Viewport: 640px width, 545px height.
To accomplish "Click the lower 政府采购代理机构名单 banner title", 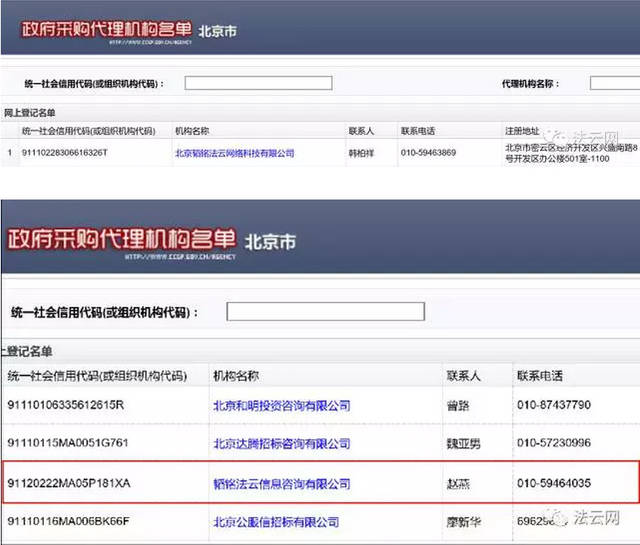I will coord(122,239).
